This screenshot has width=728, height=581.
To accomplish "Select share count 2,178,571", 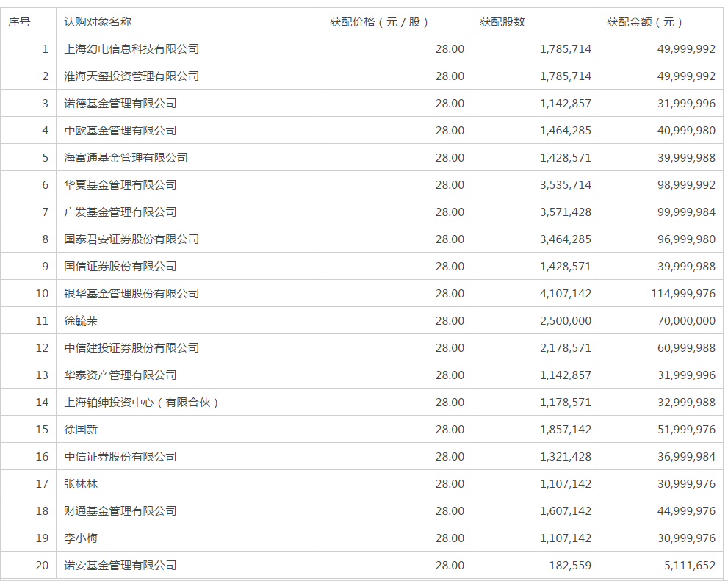I will click(566, 347).
